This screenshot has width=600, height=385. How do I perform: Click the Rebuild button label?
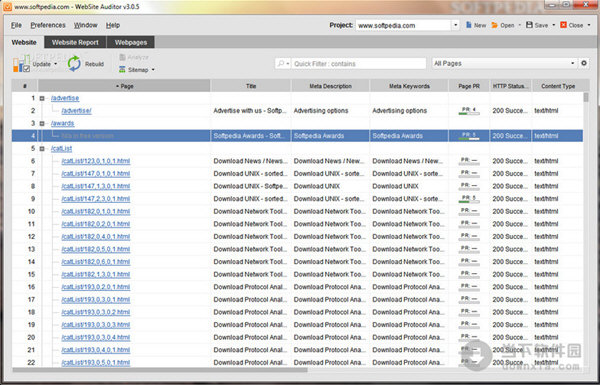[94, 64]
